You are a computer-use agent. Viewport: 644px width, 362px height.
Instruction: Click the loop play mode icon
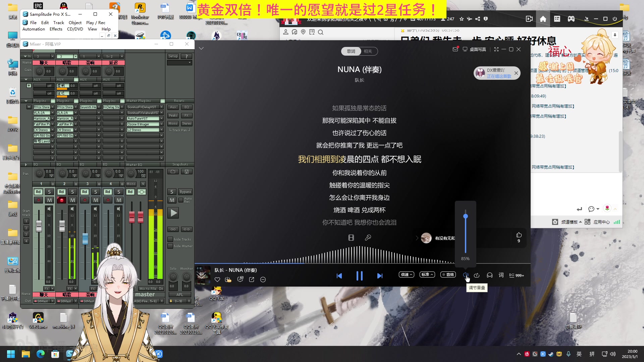click(477, 275)
